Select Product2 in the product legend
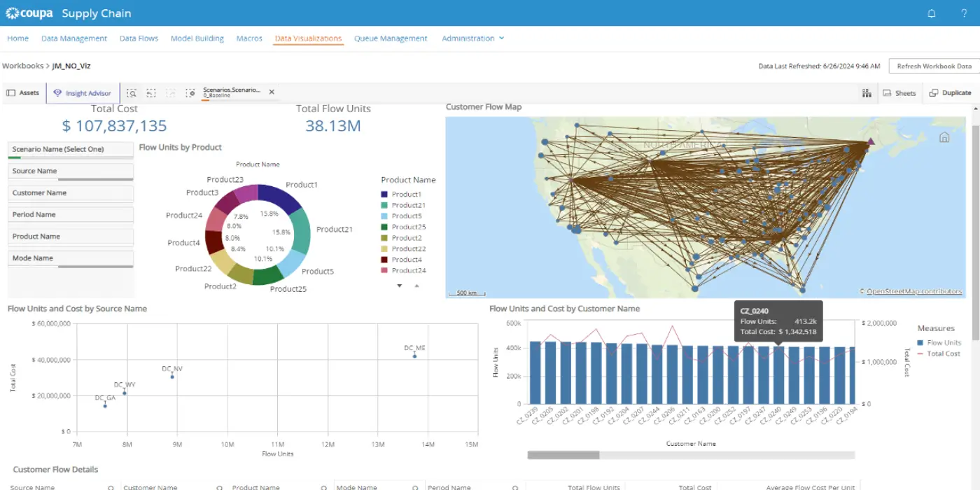 (x=401, y=238)
